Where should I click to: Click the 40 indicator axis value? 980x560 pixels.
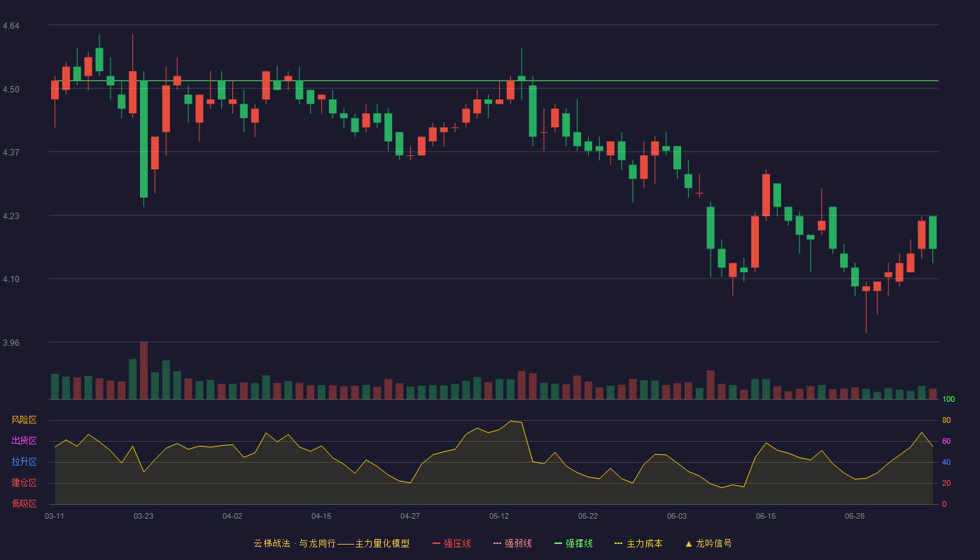click(x=946, y=462)
